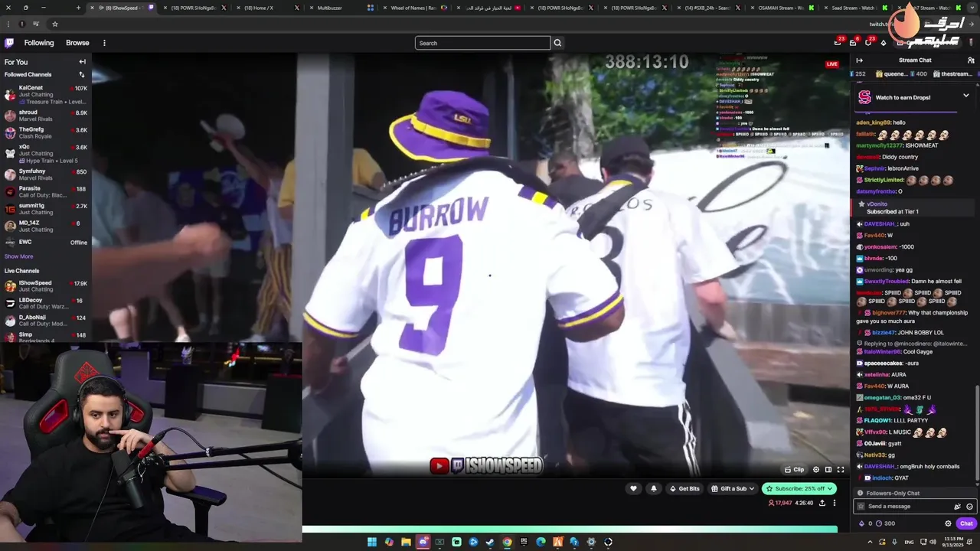
Task: Open the three-dot menu beside Browse
Action: (x=104, y=43)
